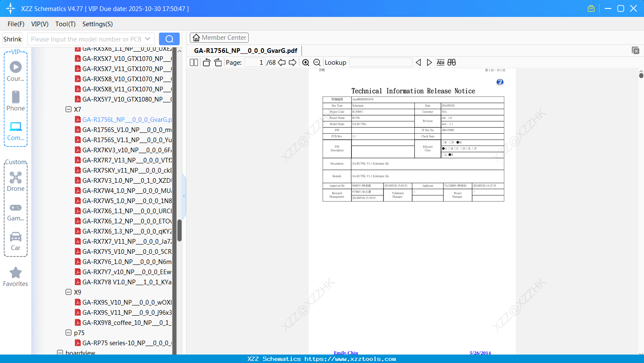Open GA-RX7X6_1.2_NP file
The height and width of the screenshot is (363, 644).
[123, 221]
